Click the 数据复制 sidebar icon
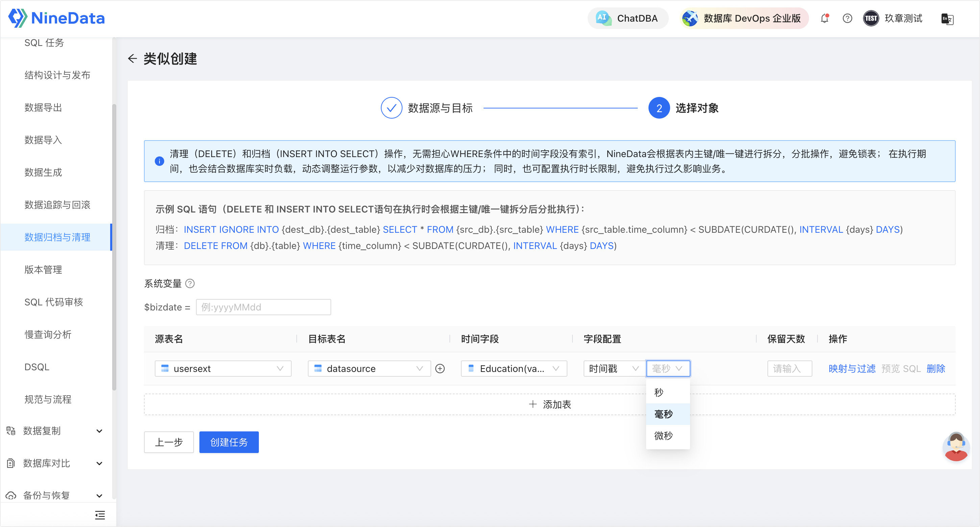The image size is (980, 527). tap(11, 431)
